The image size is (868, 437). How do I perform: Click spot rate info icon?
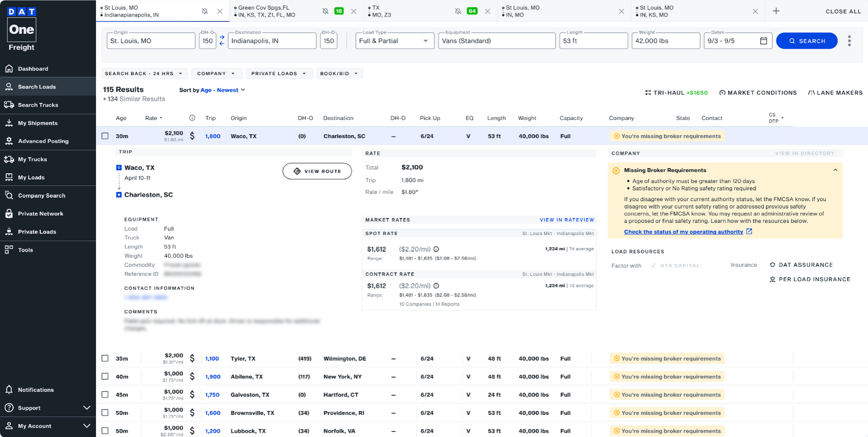coord(436,249)
